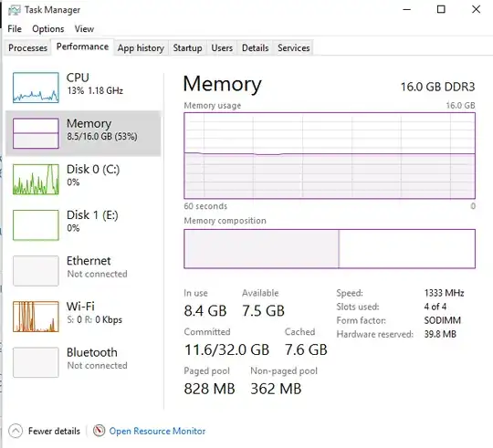Click the CPU label in sidebar
Screen dimensions: 493x448
(x=78, y=78)
